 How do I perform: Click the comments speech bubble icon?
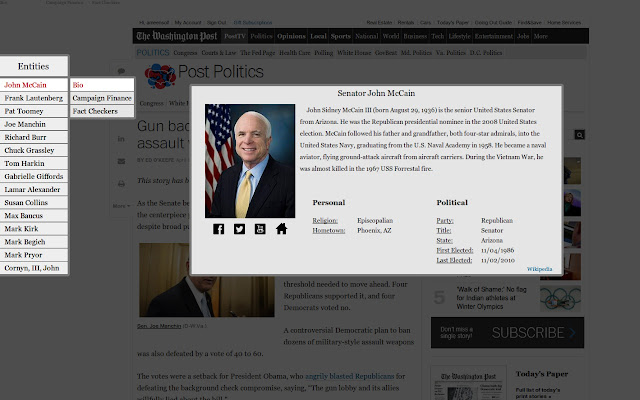click(121, 71)
